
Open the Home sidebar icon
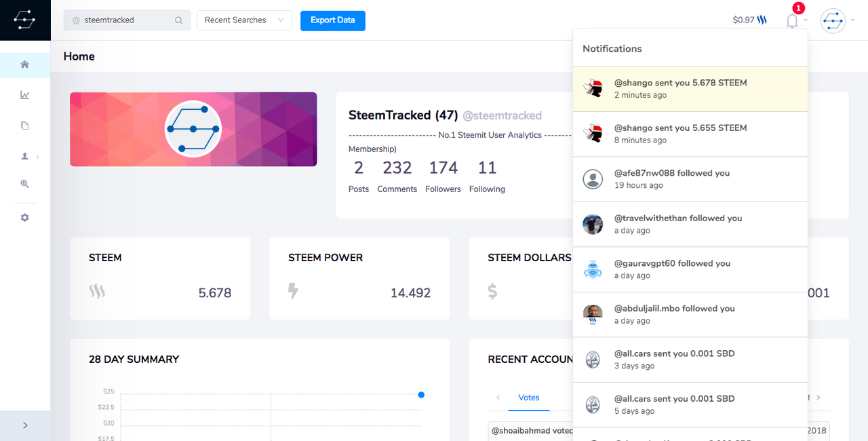tap(25, 64)
